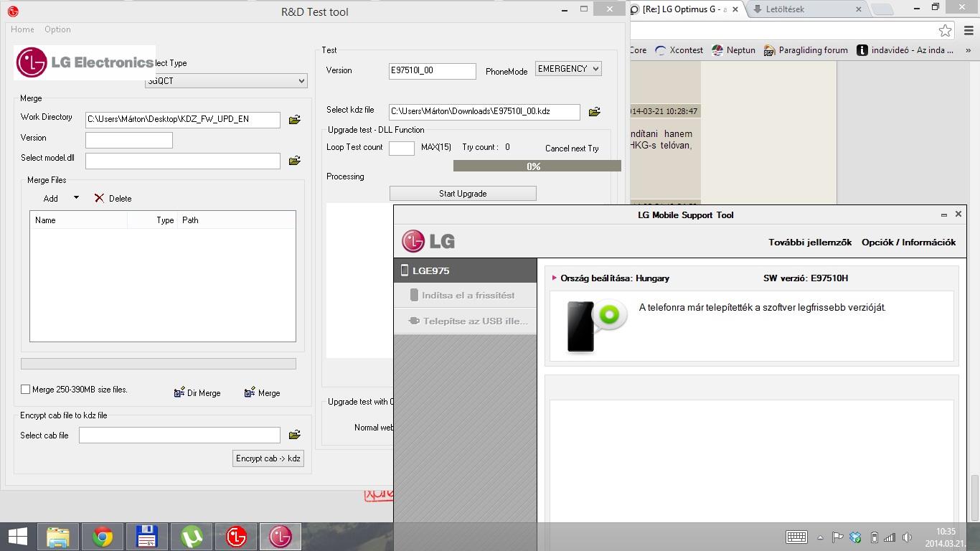This screenshot has width=980, height=551.
Task: Click the Dir Merge icon button
Action: (x=179, y=392)
